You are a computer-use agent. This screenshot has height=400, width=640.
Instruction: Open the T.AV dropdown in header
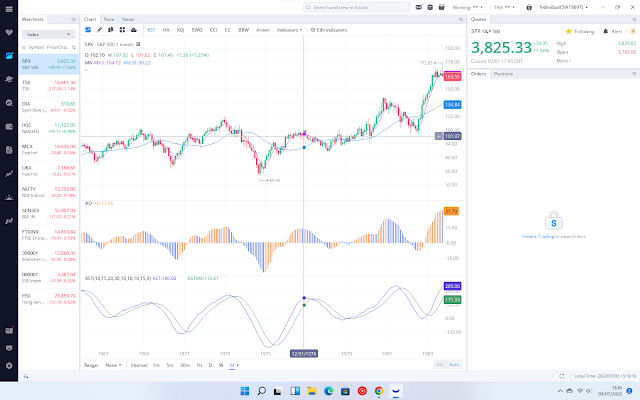[x=504, y=7]
